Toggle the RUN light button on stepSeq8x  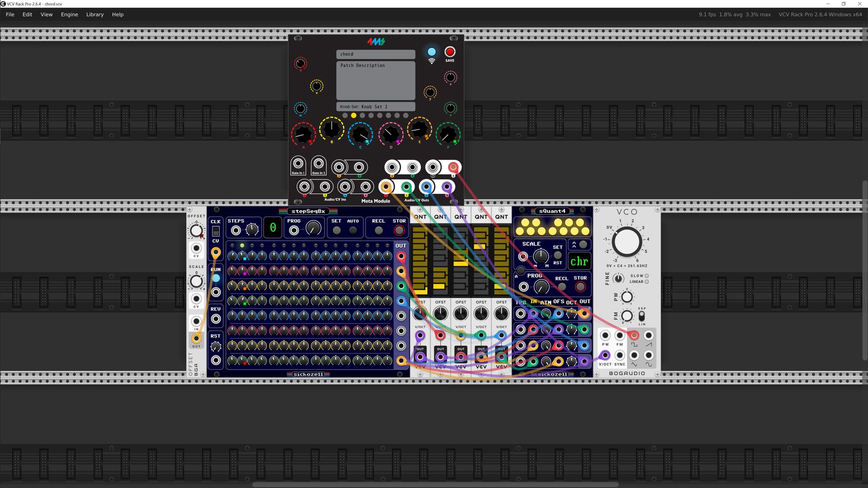tap(216, 278)
